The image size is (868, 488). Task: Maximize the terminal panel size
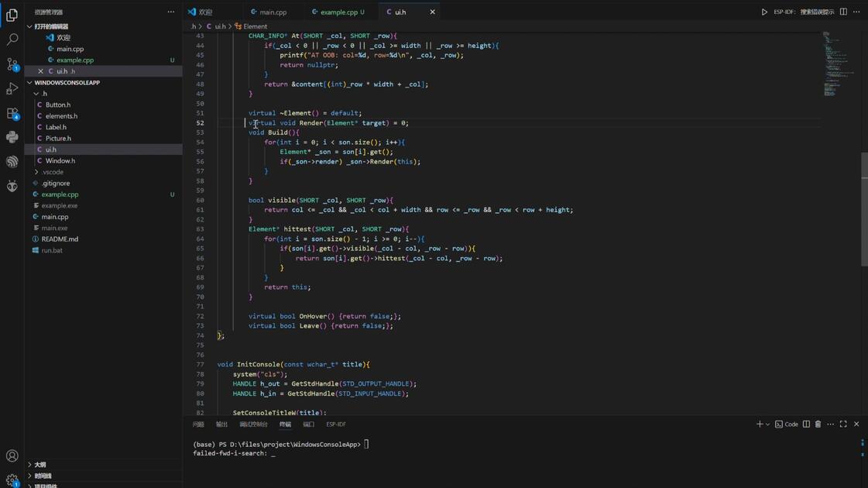pyautogui.click(x=843, y=424)
